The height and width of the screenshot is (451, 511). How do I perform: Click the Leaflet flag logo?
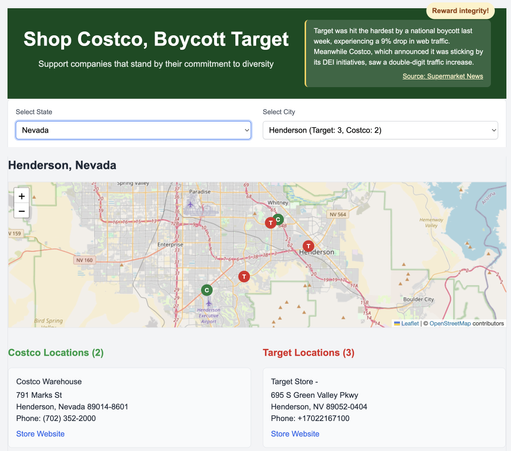point(397,323)
